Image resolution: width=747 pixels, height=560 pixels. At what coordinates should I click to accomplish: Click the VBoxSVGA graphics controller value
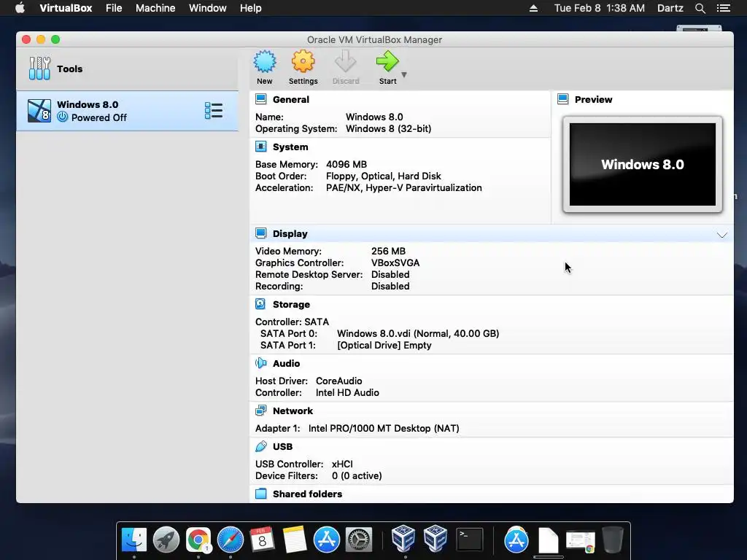click(395, 262)
